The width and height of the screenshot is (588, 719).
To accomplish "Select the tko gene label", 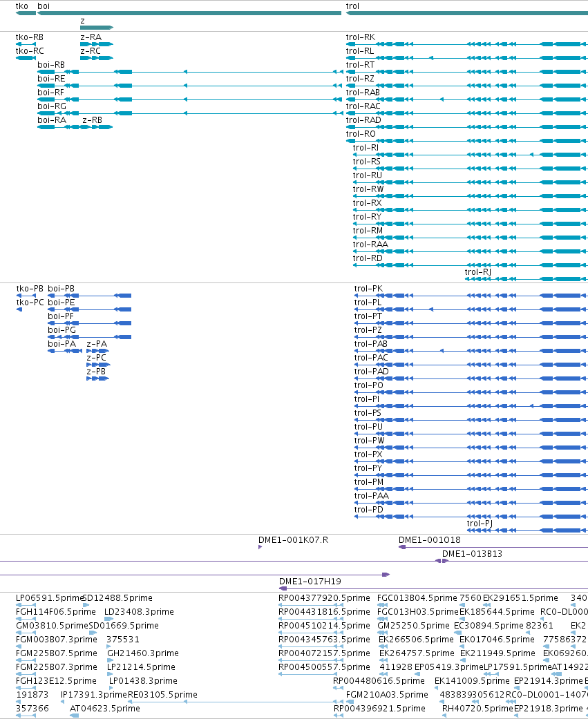I will 21,6.
